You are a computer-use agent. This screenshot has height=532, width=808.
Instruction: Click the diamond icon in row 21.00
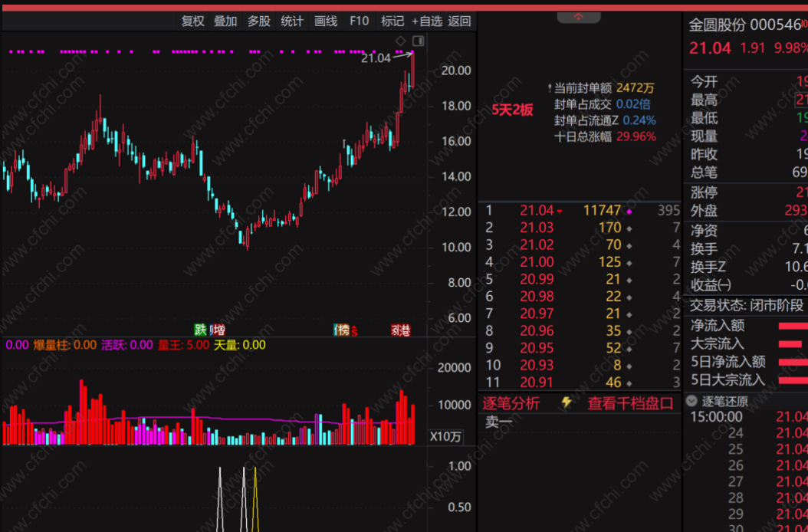[629, 263]
